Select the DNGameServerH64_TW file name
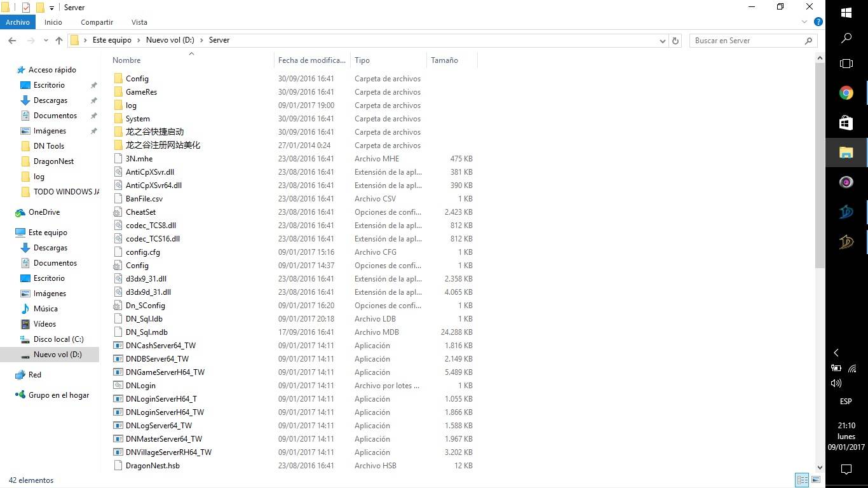This screenshot has width=868, height=488. coord(165,372)
